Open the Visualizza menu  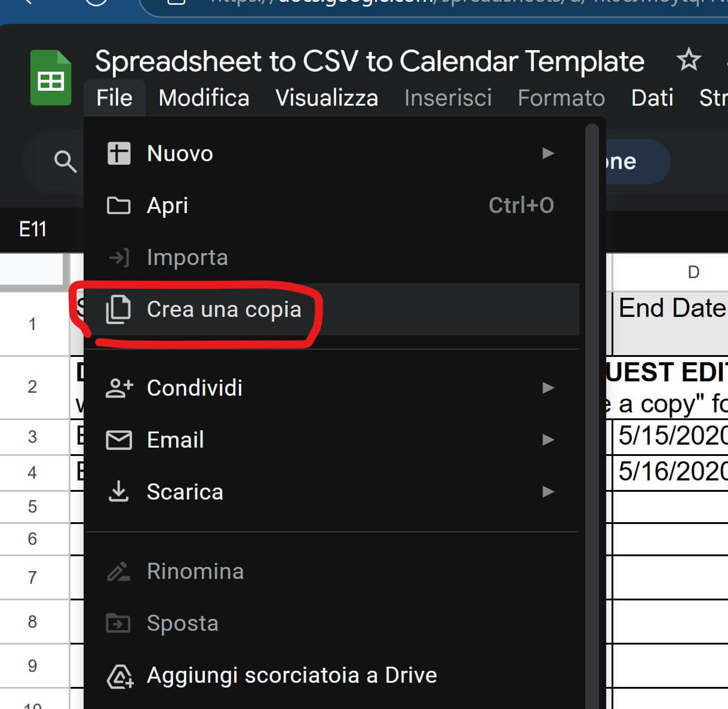[x=327, y=98]
